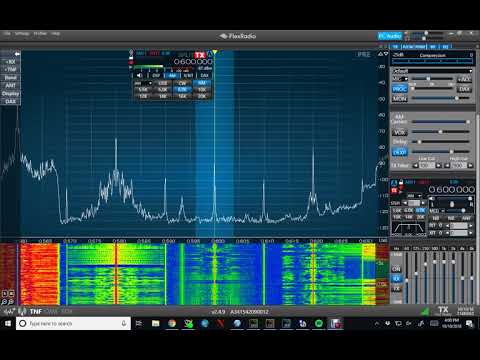Click the microphone icon in search box
Viewport: 480px width, 360px height.
point(124,323)
